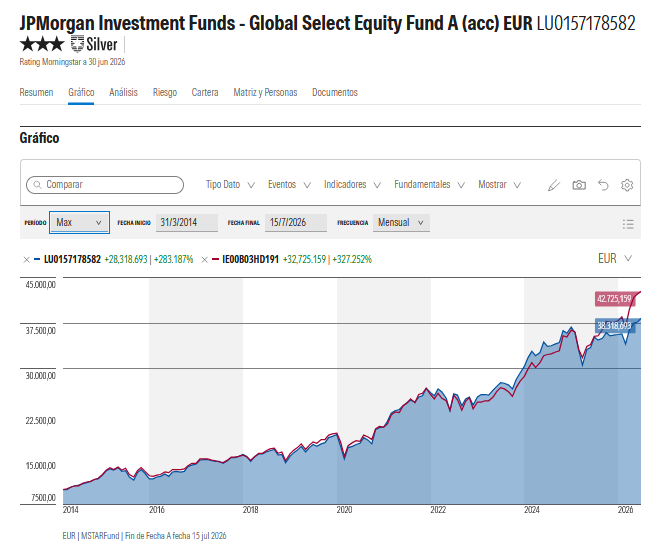The width and height of the screenshot is (655, 553).
Task: Click the red 42.725,159 value tag
Action: tap(614, 299)
